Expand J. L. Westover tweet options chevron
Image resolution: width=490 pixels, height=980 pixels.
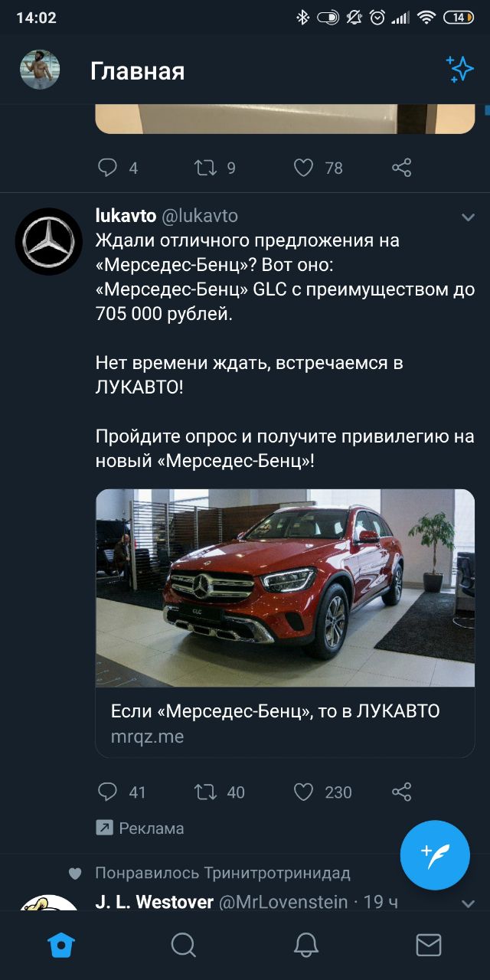click(468, 903)
